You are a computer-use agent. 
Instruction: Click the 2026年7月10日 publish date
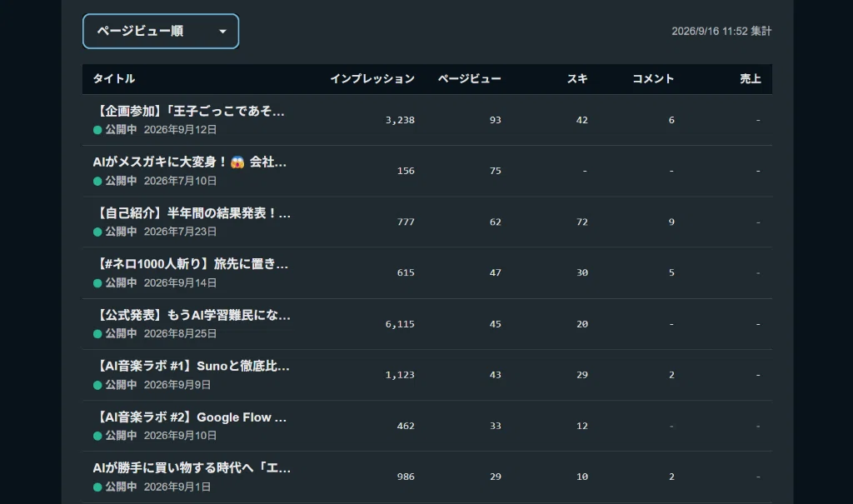(x=180, y=181)
